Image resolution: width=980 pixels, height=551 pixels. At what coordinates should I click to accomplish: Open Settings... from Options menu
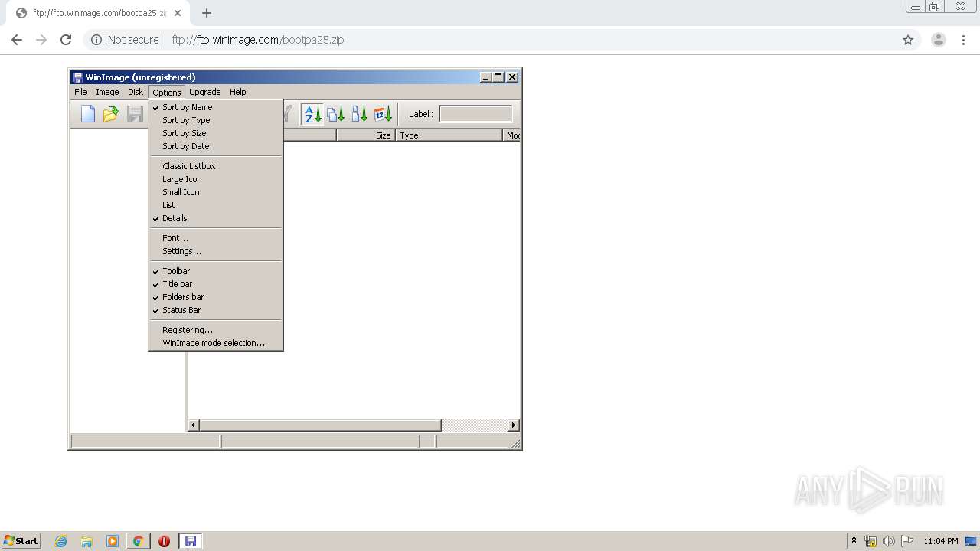coord(216,251)
